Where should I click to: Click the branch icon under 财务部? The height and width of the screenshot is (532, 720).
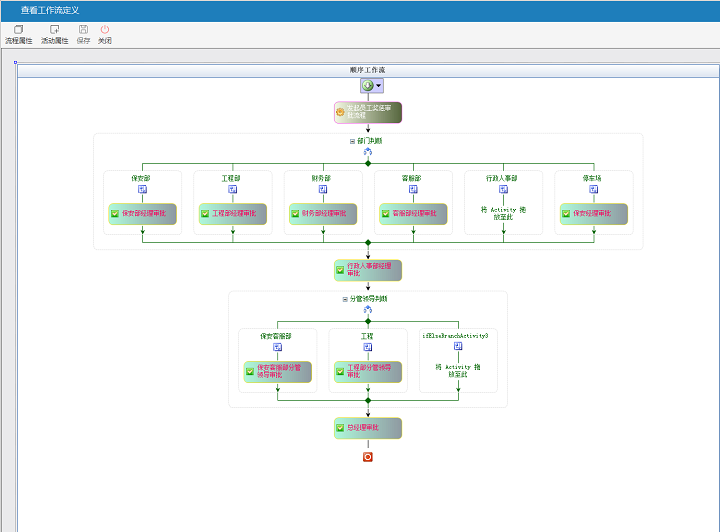(x=323, y=189)
